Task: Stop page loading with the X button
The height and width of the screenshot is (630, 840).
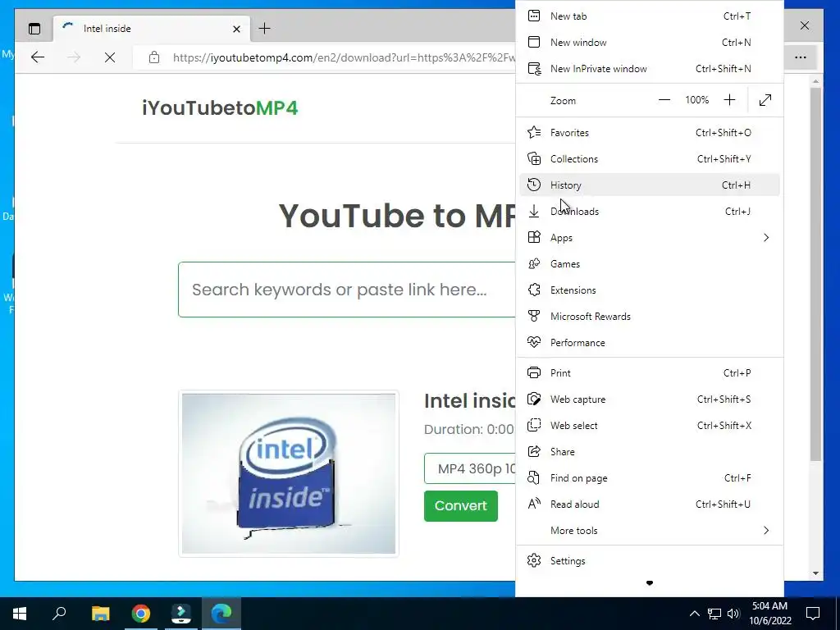Action: pos(110,57)
